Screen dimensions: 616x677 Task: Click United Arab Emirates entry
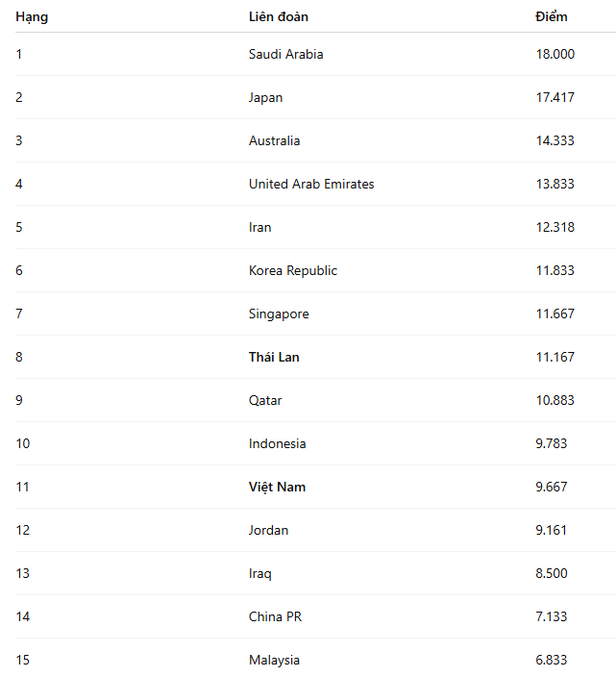311,184
